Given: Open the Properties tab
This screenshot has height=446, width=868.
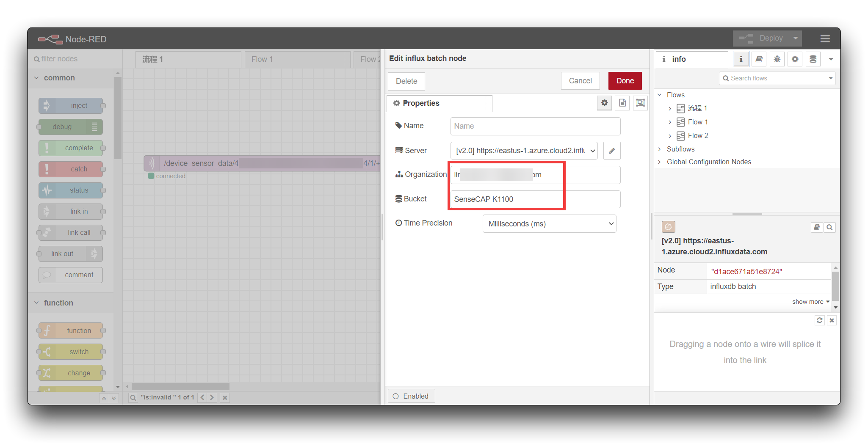Looking at the screenshot, I should click(x=439, y=103).
